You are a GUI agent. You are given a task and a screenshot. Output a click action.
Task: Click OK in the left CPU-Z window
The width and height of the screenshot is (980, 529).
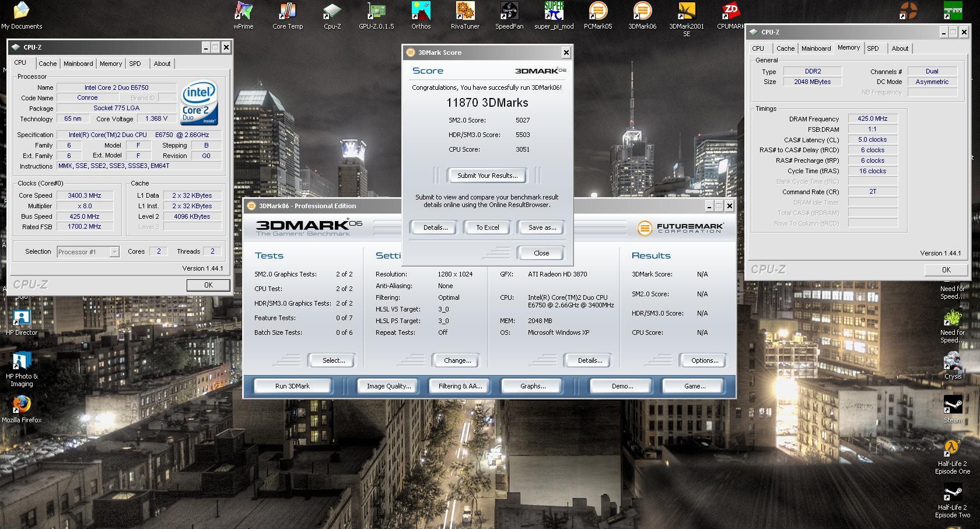point(208,285)
